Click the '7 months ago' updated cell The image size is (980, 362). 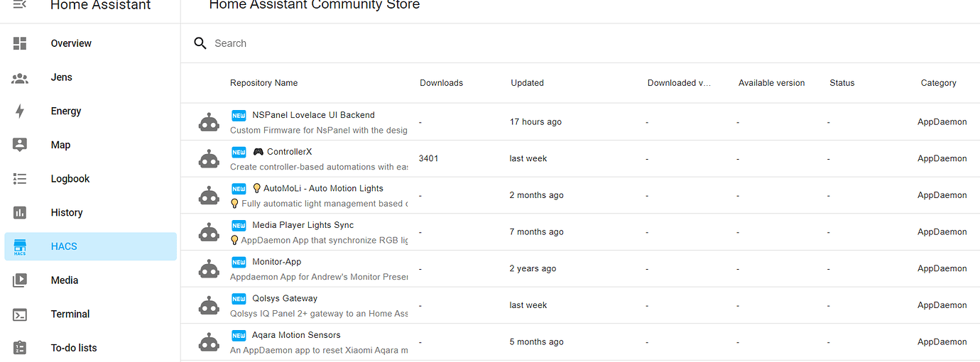(x=536, y=232)
